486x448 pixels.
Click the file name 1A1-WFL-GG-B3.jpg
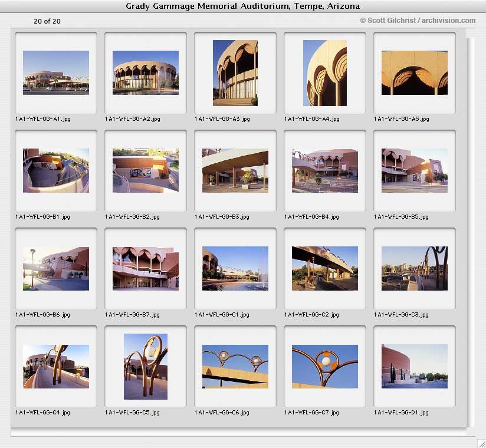tap(222, 217)
